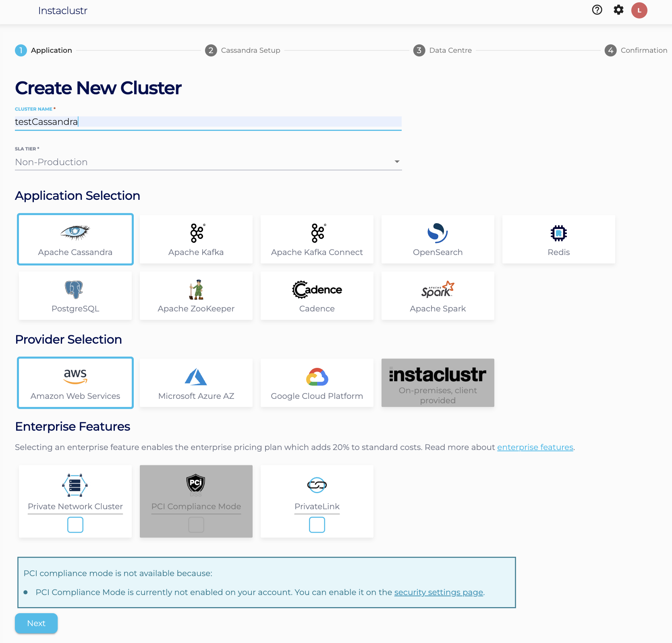Open the security settings page link

click(438, 592)
